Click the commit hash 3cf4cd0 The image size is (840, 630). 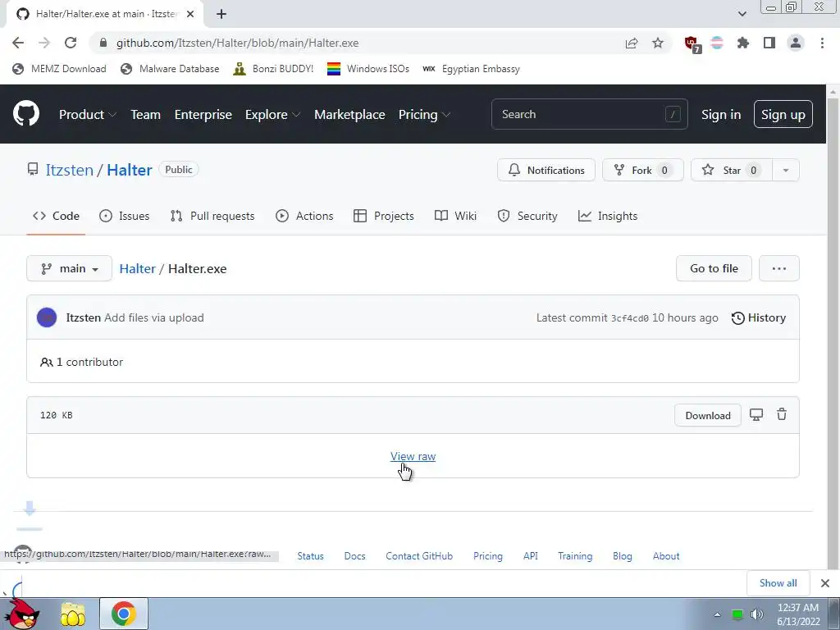coord(629,318)
